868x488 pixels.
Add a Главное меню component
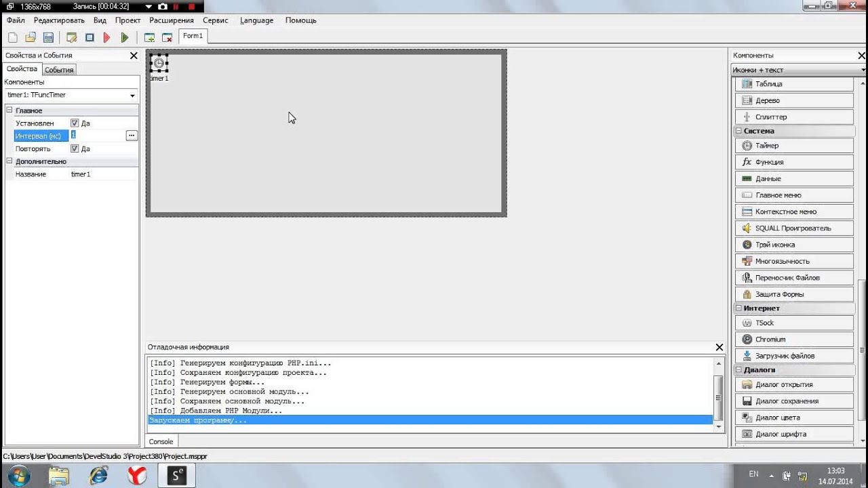click(x=794, y=195)
